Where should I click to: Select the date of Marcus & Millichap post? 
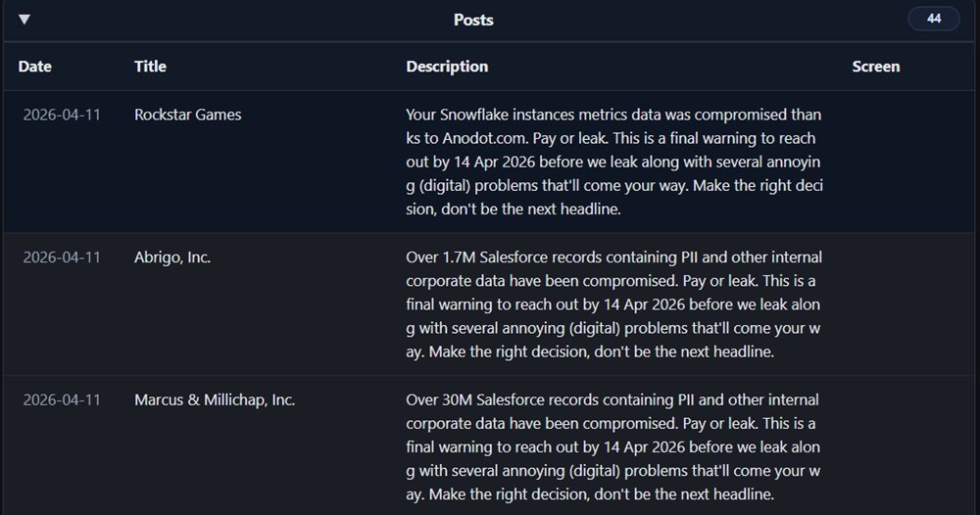click(62, 399)
